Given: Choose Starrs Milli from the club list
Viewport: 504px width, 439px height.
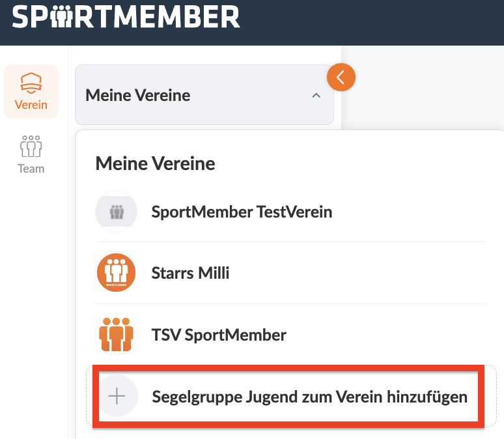Looking at the screenshot, I should [190, 273].
